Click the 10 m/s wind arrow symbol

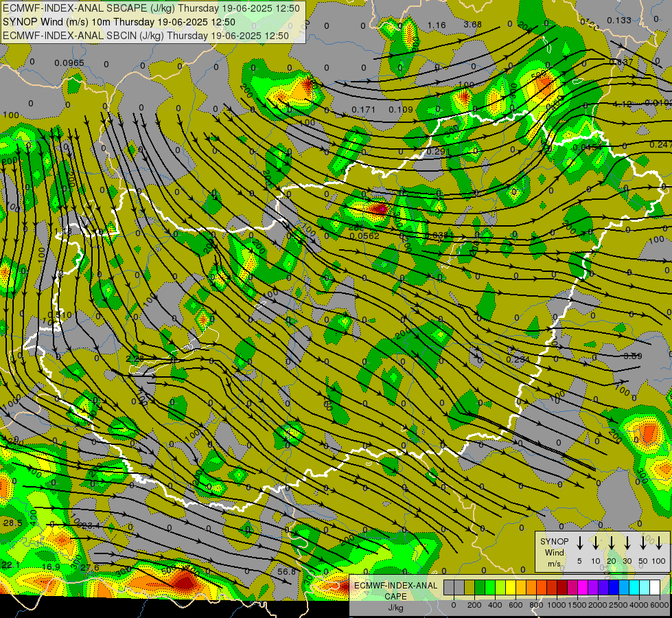coord(595,543)
